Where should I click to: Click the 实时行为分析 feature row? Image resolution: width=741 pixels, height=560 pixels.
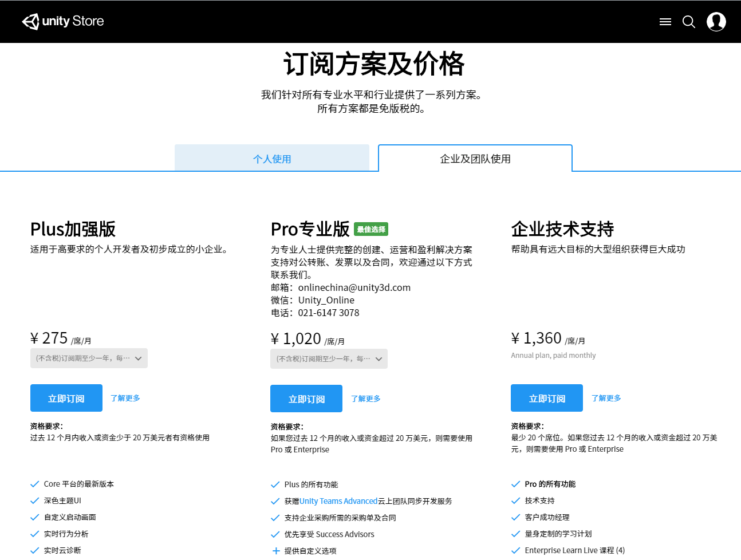pos(60,534)
